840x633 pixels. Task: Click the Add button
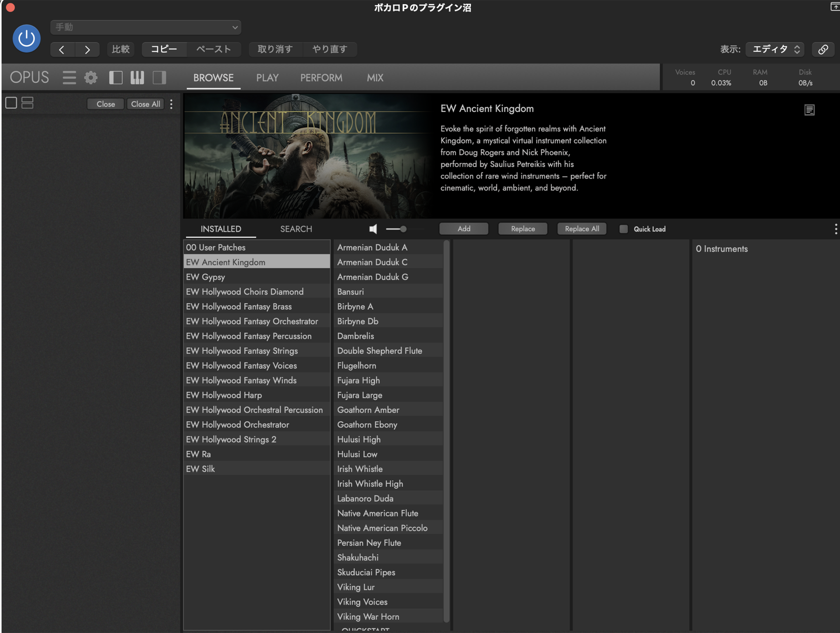coord(464,229)
